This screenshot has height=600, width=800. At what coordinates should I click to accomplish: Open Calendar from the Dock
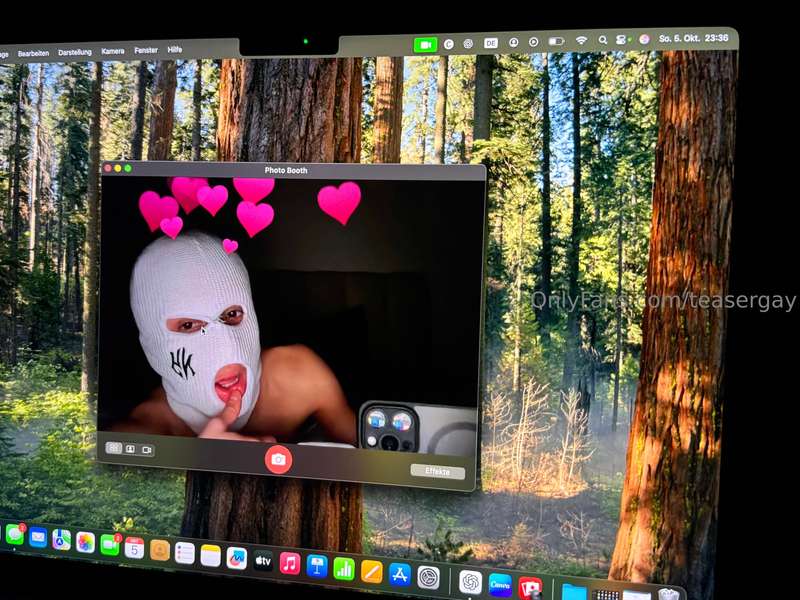click(134, 548)
